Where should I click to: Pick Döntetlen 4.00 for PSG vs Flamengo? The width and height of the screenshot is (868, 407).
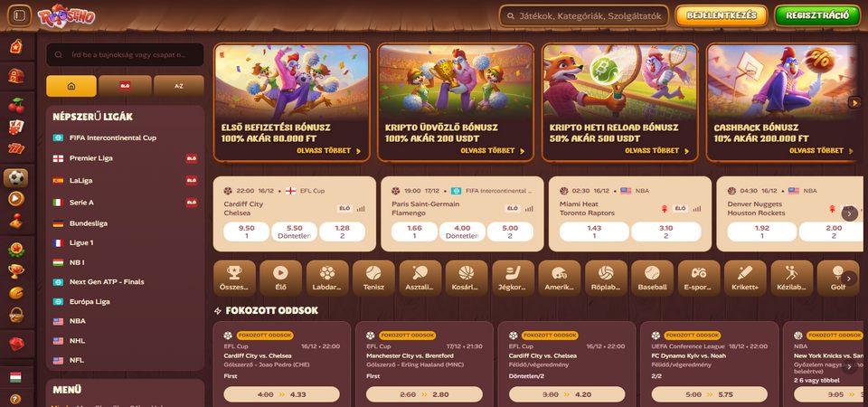(462, 232)
